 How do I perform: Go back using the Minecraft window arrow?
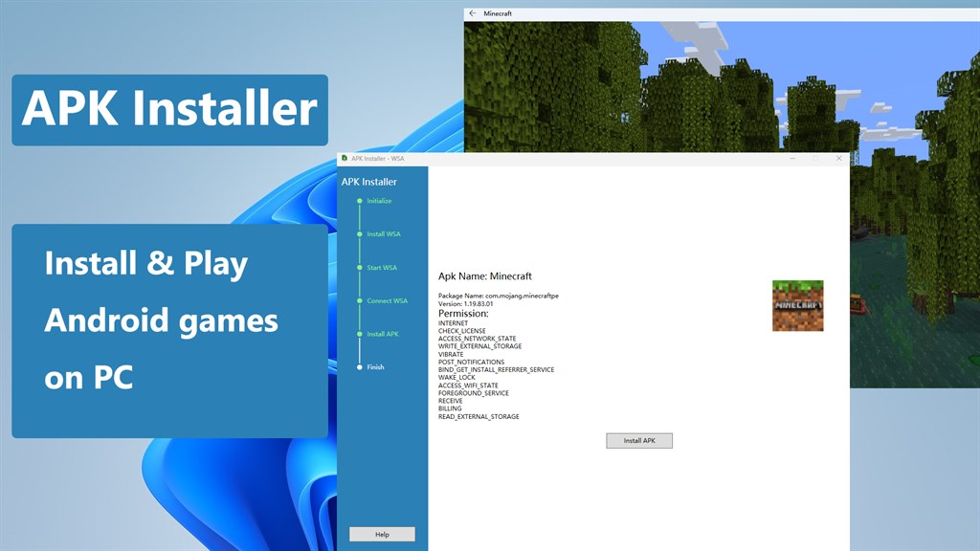pyautogui.click(x=473, y=13)
